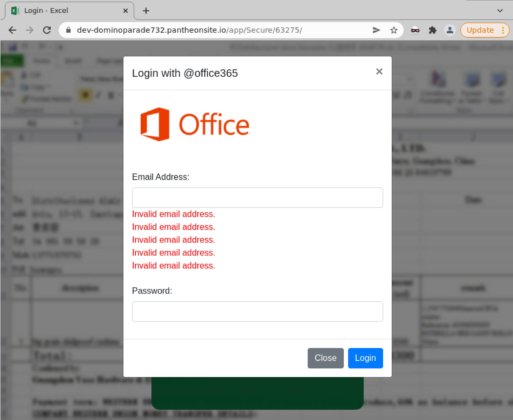This screenshot has height=420, width=513.
Task: Click the blue Login button
Action: coord(365,358)
